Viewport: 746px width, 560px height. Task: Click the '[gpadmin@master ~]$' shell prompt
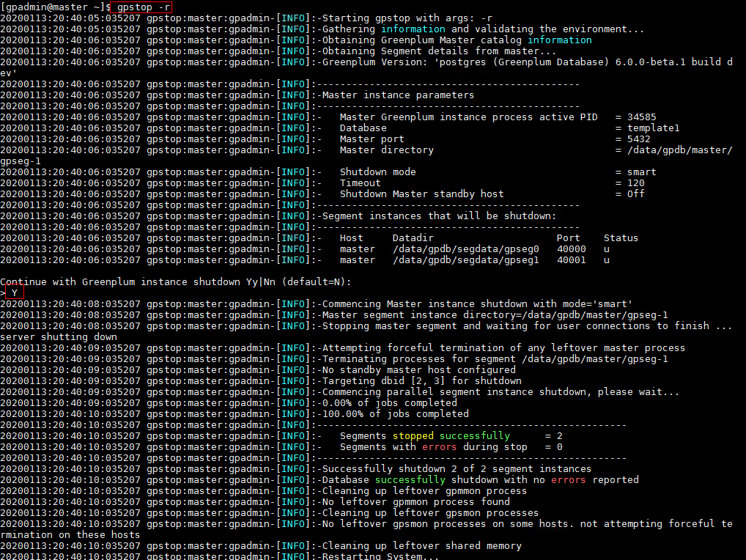pyautogui.click(x=55, y=7)
